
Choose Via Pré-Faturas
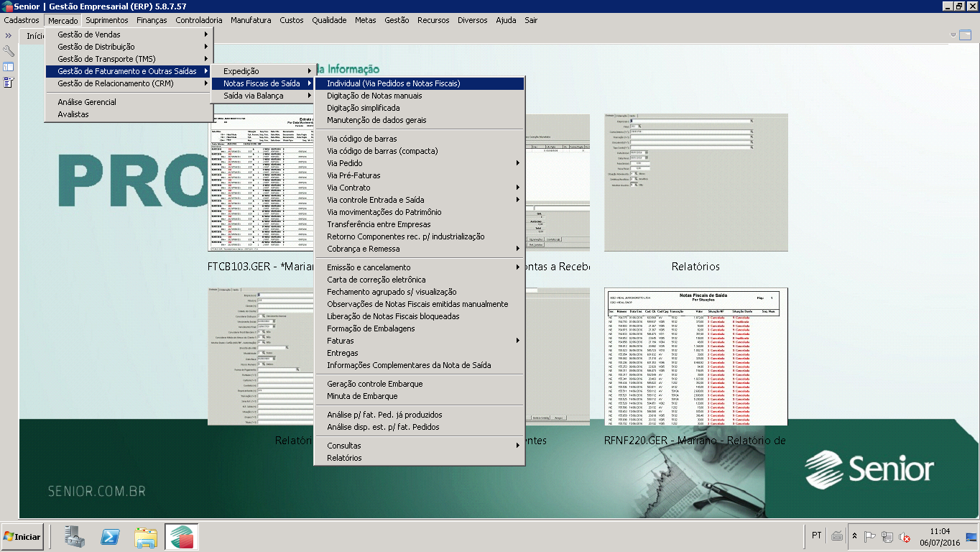pyautogui.click(x=420, y=175)
